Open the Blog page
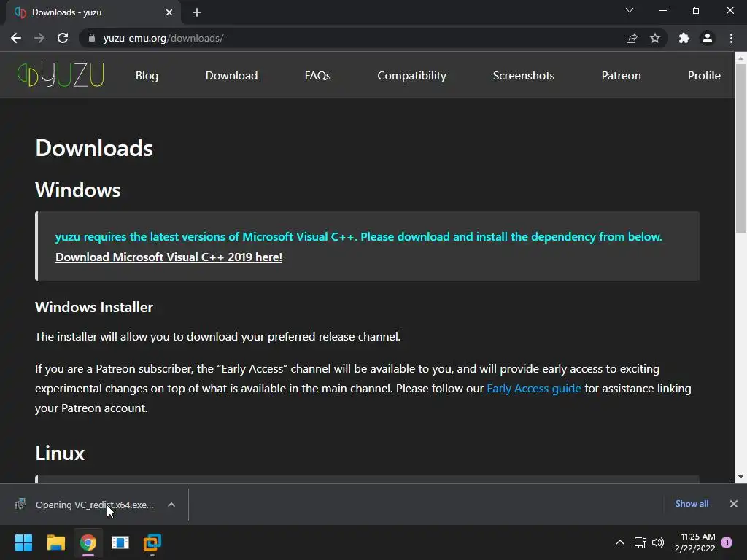Image resolution: width=747 pixels, height=560 pixels. (147, 75)
